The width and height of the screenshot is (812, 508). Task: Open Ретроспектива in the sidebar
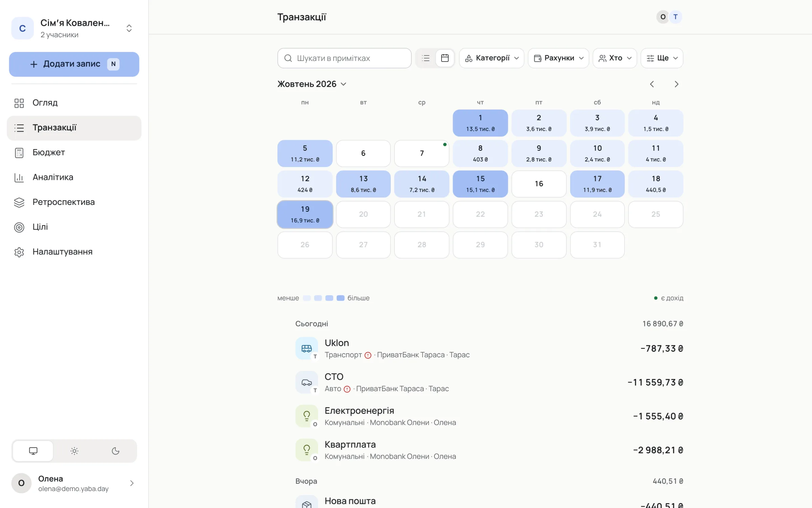[x=74, y=202]
